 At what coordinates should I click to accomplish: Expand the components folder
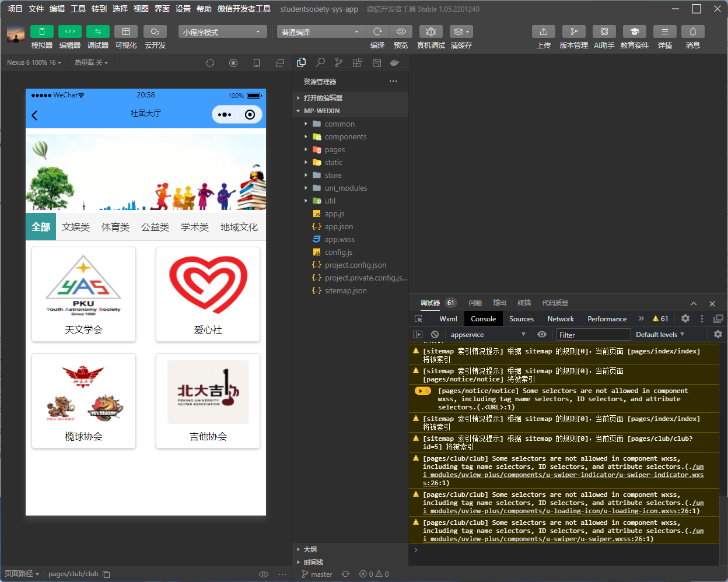tap(350, 136)
